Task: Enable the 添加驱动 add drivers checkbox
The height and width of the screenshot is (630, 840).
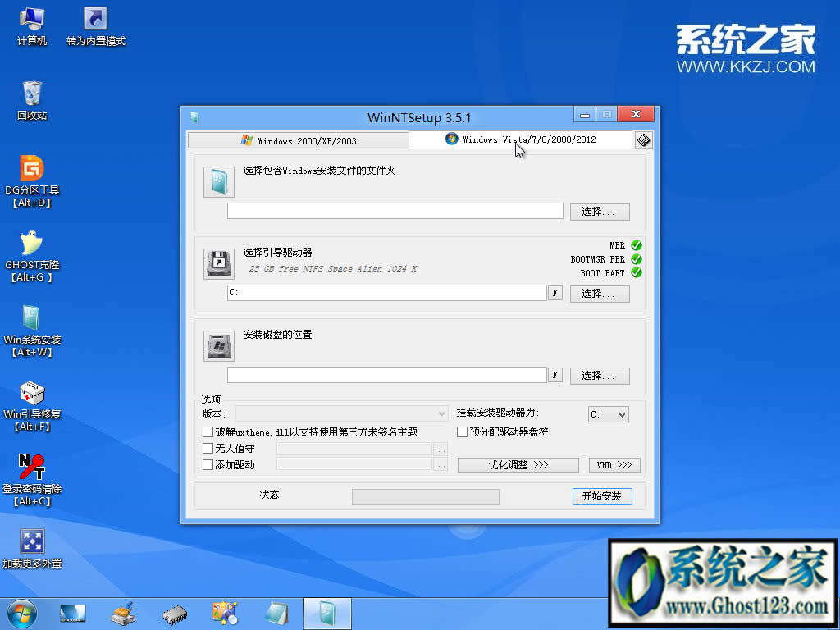Action: pyautogui.click(x=208, y=464)
